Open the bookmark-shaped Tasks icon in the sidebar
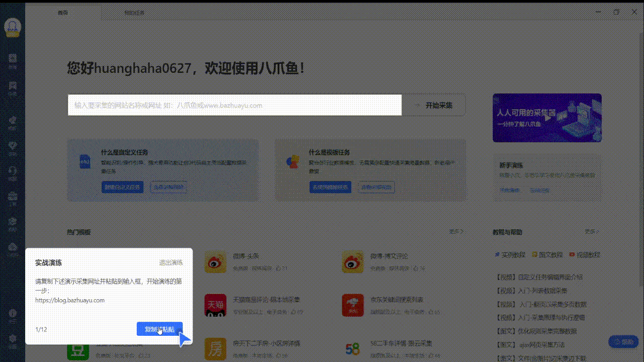The height and width of the screenshot is (362, 644). pos(13,86)
